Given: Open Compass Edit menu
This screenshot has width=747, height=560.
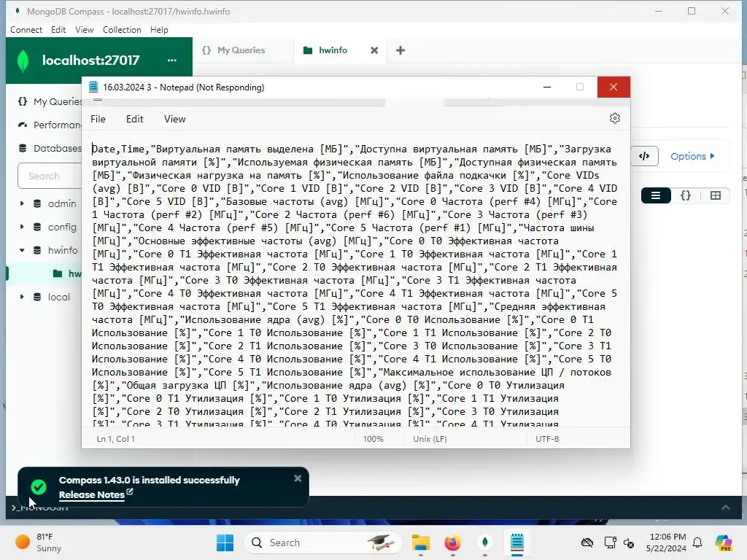Looking at the screenshot, I should (58, 29).
